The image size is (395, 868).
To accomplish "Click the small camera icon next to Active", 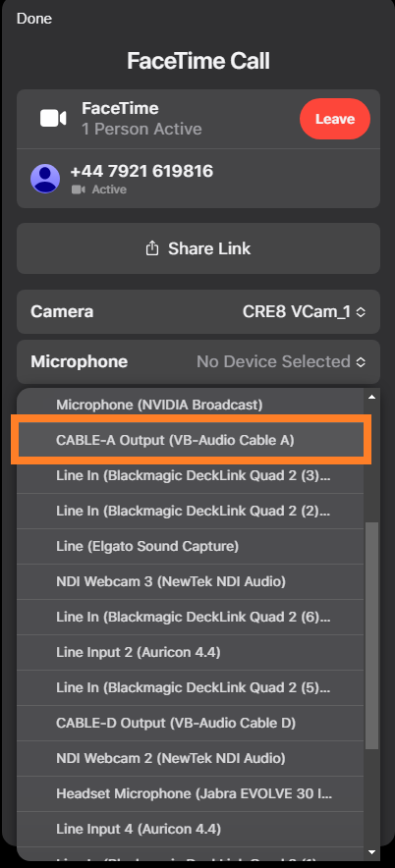I will 78,190.
